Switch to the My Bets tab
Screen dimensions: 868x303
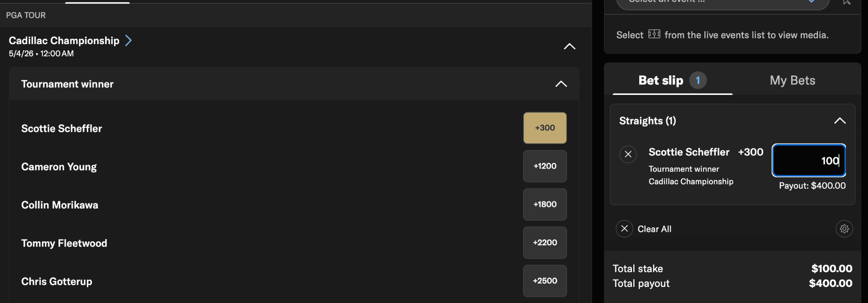pos(792,81)
